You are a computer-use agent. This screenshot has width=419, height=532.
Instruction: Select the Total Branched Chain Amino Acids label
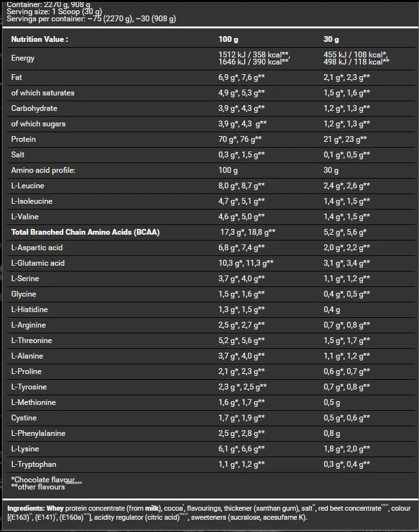click(85, 232)
